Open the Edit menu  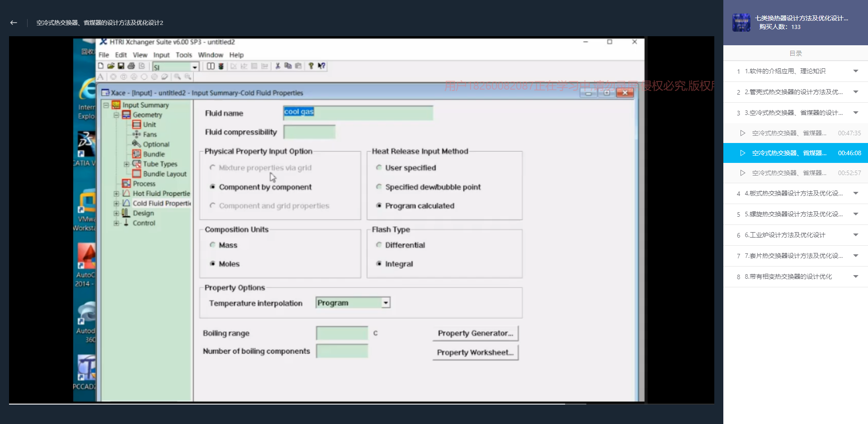[x=121, y=55]
